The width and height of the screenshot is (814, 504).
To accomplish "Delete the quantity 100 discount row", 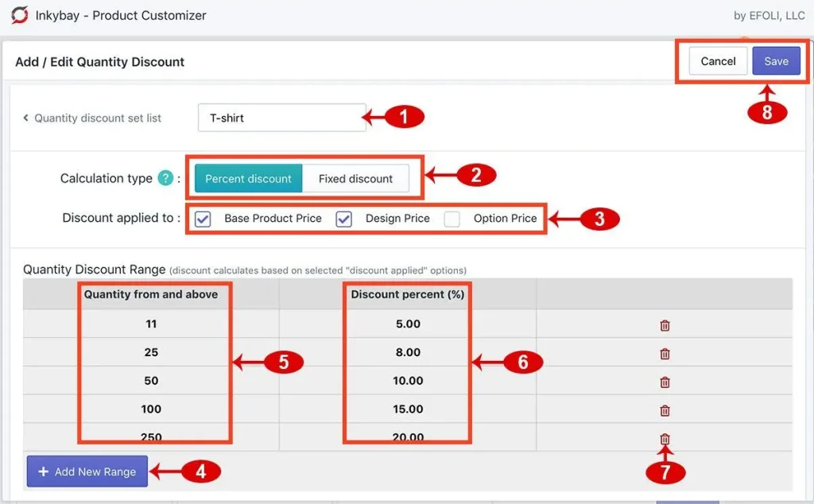I will tap(664, 410).
